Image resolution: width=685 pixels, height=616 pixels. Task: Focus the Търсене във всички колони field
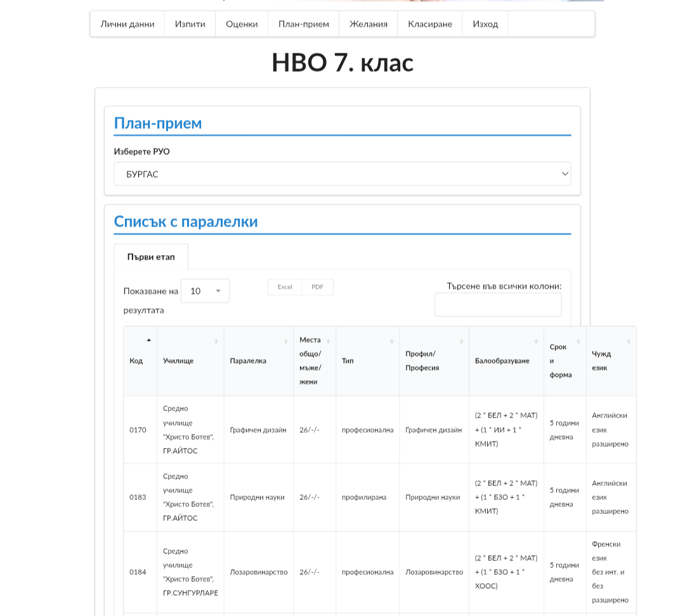pyautogui.click(x=498, y=305)
